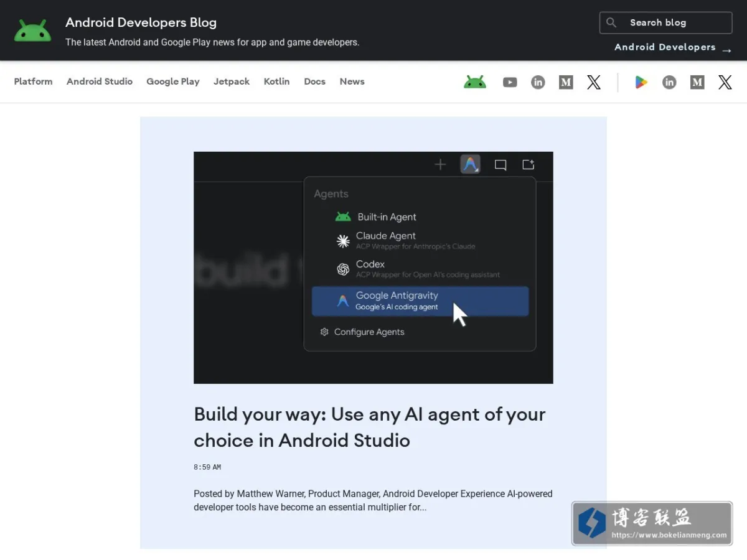The height and width of the screenshot is (560, 747).
Task: Click the Android Developers Blog title
Action: point(141,22)
